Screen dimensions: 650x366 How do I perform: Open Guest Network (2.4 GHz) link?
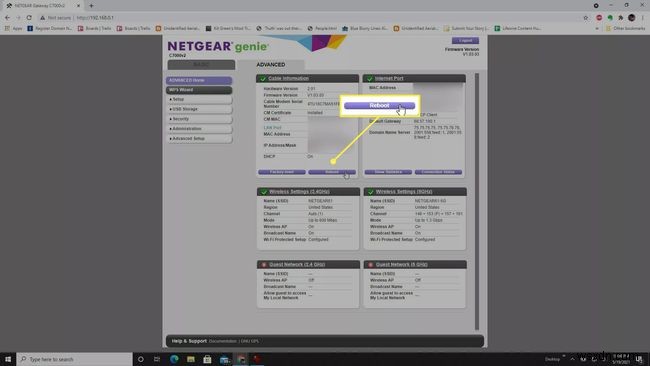click(x=297, y=264)
